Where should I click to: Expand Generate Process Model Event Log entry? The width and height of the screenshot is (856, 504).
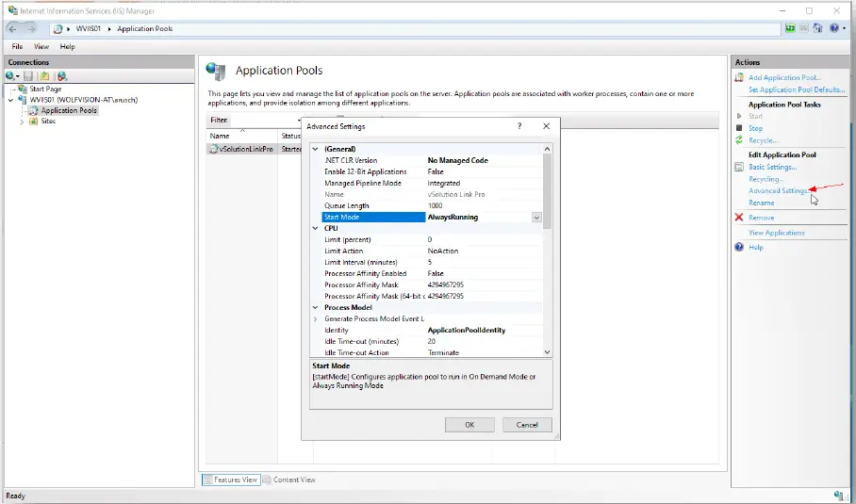click(x=316, y=319)
